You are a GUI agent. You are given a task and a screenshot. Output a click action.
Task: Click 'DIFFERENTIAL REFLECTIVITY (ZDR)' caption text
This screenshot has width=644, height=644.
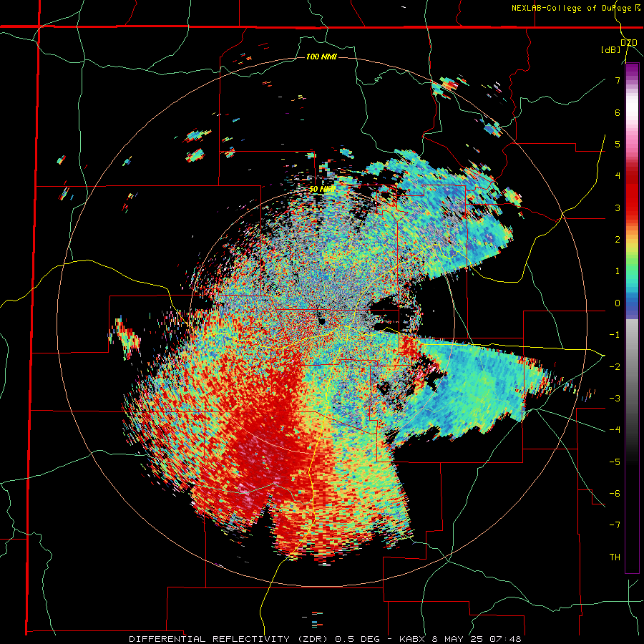coord(229,639)
